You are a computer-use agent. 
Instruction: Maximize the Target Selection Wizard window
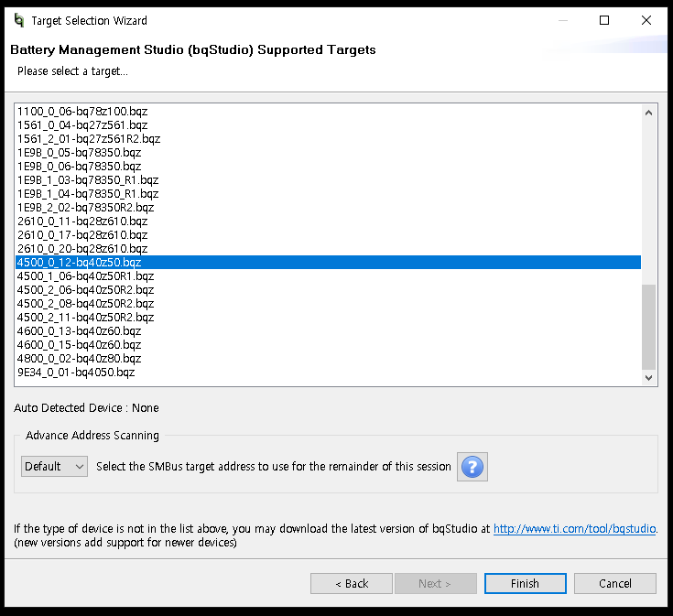click(x=604, y=20)
